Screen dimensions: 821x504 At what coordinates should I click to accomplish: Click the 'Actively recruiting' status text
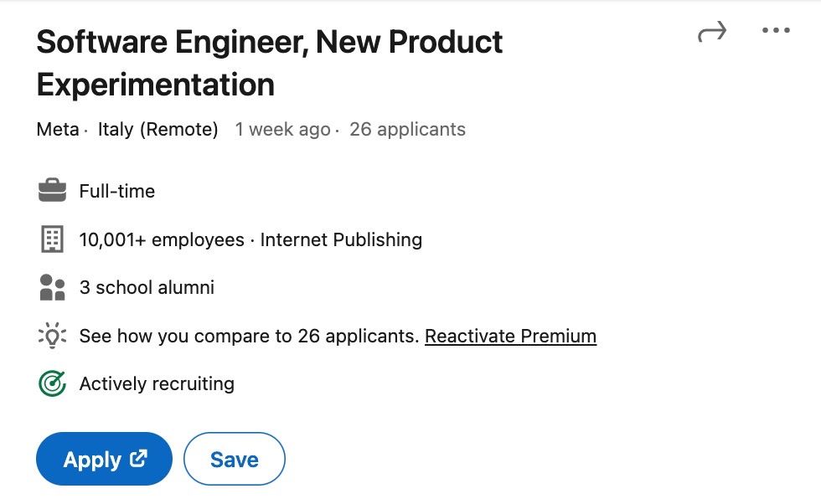pos(157,384)
